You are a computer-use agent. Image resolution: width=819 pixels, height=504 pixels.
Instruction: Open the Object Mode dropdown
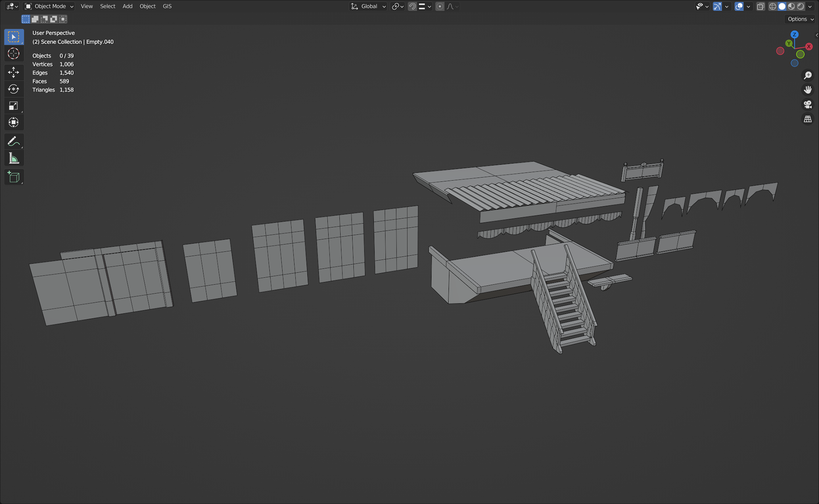49,6
